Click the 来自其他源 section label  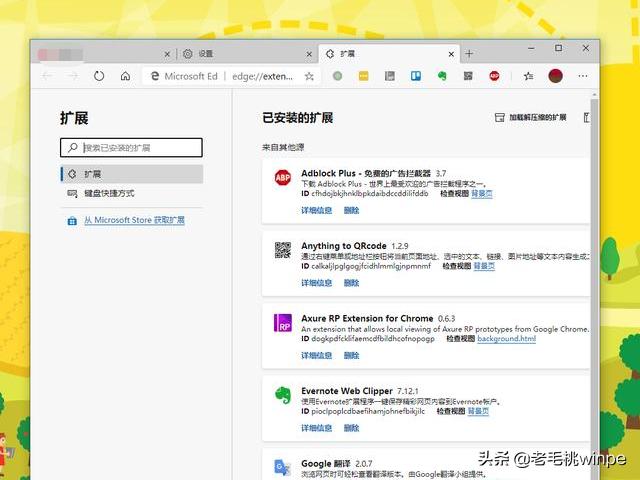pos(283,147)
